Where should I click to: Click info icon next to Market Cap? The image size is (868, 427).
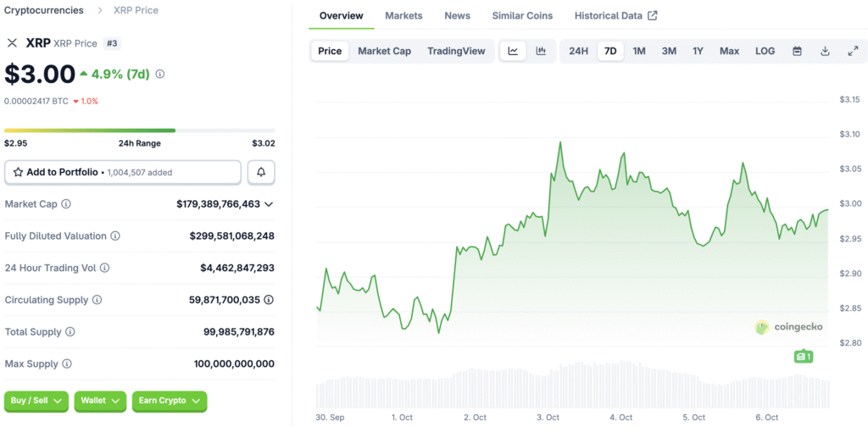66,204
